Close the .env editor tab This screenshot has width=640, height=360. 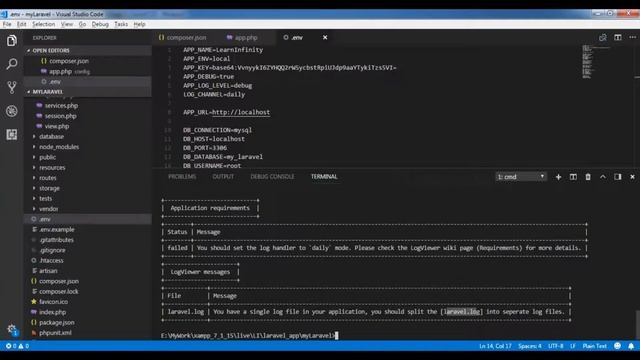(325, 38)
